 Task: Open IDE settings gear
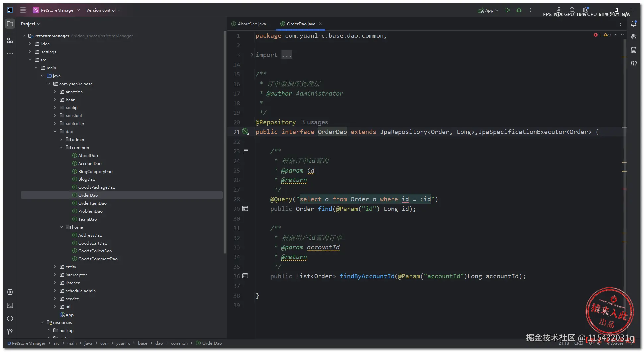[586, 10]
